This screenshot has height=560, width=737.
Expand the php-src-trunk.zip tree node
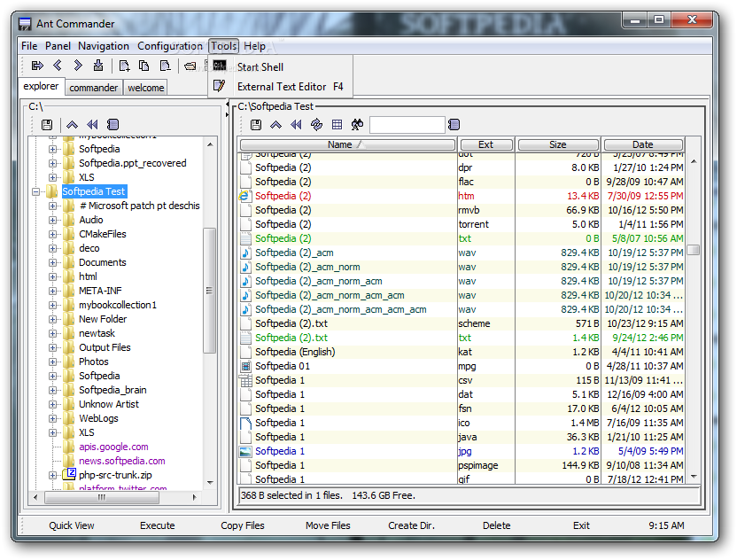53,475
